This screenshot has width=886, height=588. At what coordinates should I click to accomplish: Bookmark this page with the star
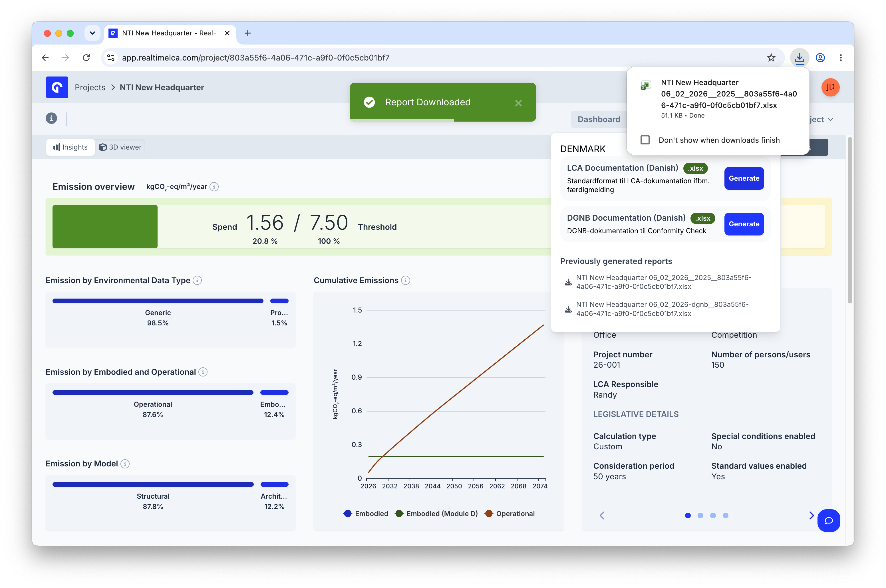[771, 58]
